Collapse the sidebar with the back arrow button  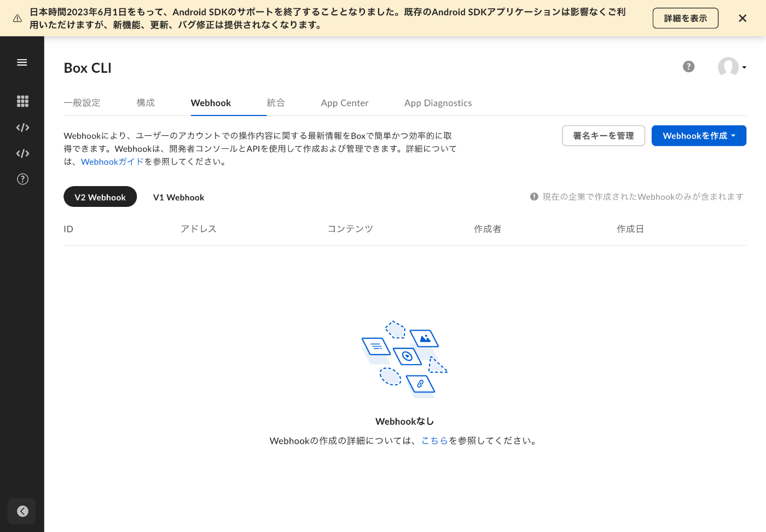22,511
